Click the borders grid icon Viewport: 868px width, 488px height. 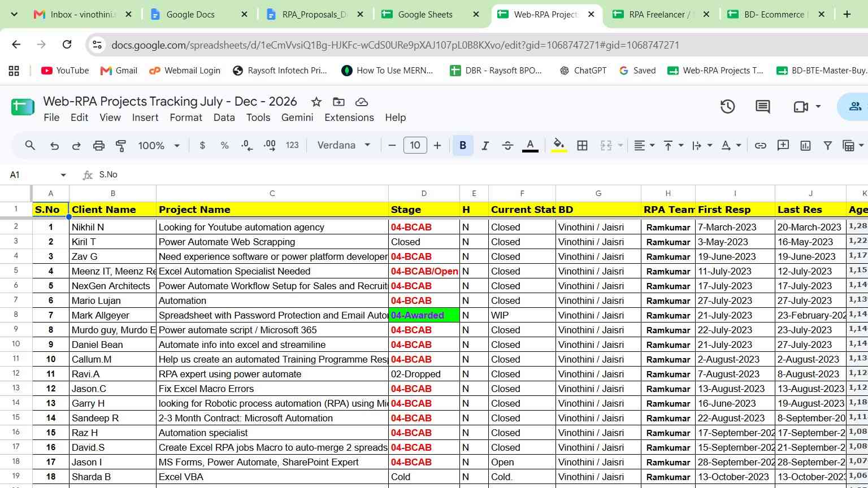[x=582, y=146]
